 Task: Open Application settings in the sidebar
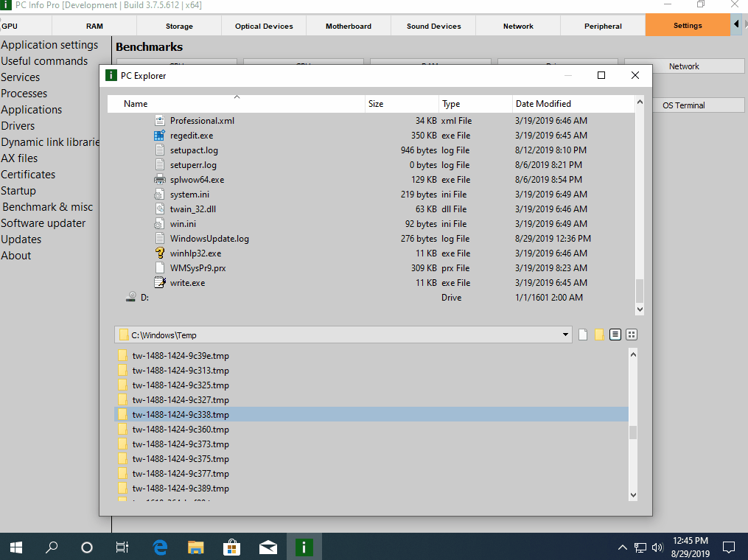click(x=49, y=45)
